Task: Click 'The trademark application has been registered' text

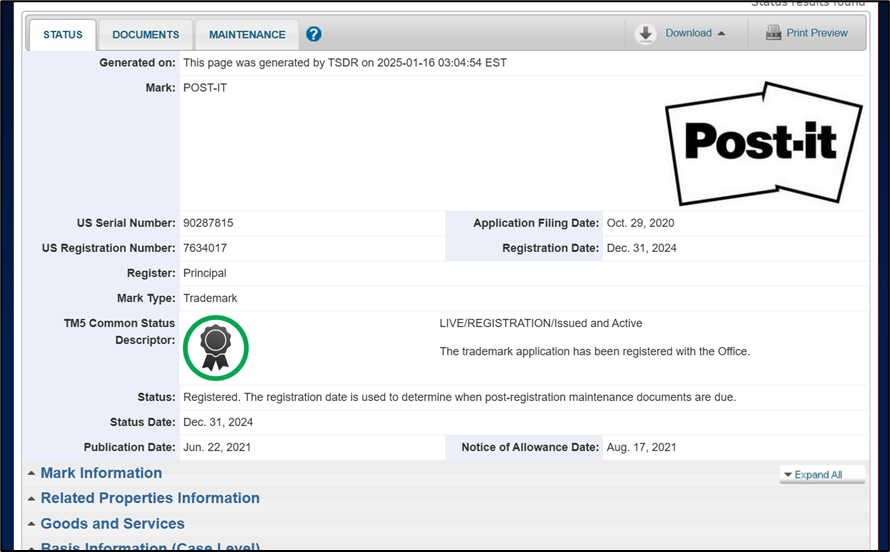Action: pyautogui.click(x=594, y=352)
